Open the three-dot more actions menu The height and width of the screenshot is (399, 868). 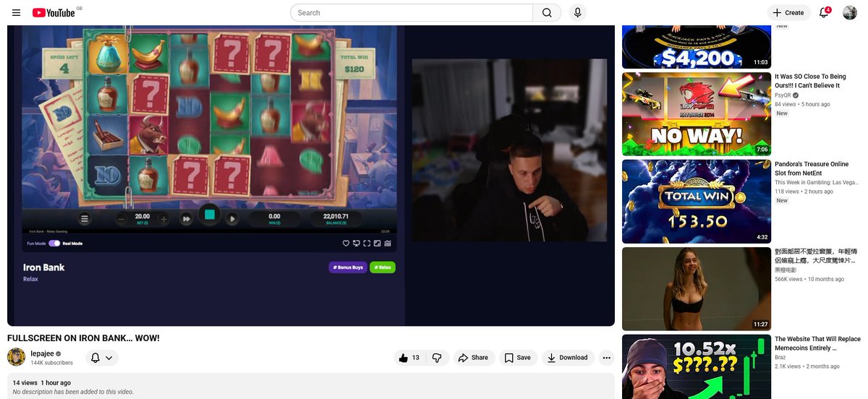coord(606,358)
